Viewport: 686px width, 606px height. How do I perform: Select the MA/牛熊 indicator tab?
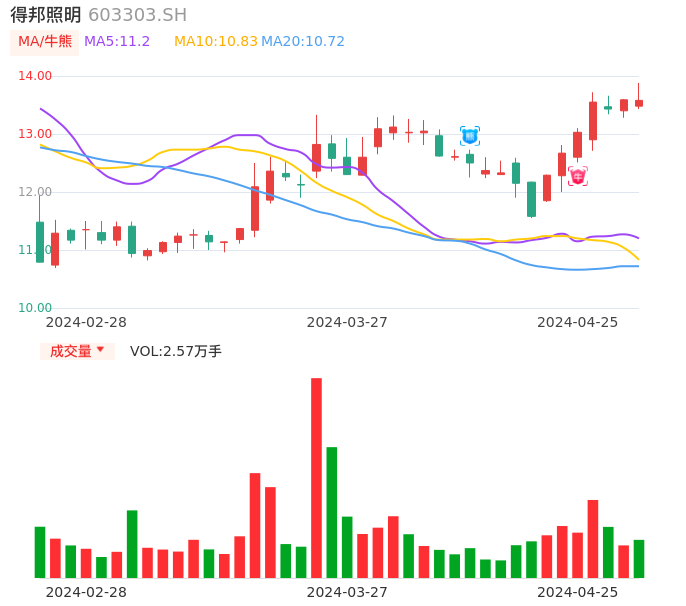click(44, 42)
